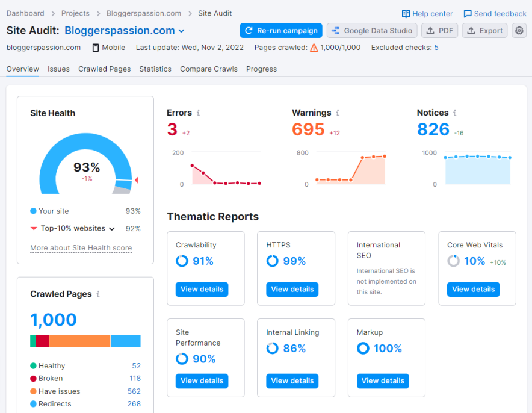The width and height of the screenshot is (532, 413).
Task: View details for HTTPS report
Action: click(x=292, y=290)
